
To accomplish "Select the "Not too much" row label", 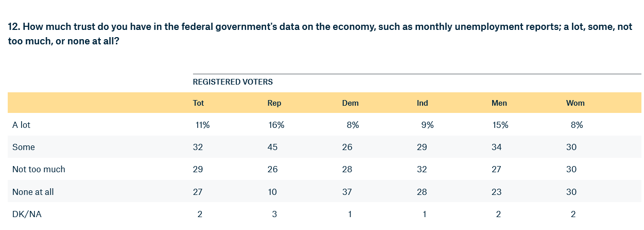I will 39,169.
